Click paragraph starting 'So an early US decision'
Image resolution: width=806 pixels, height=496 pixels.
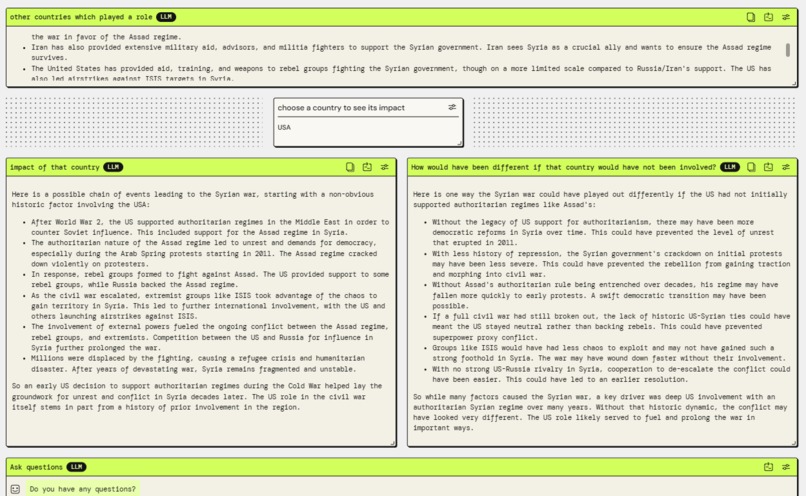pyautogui.click(x=197, y=396)
